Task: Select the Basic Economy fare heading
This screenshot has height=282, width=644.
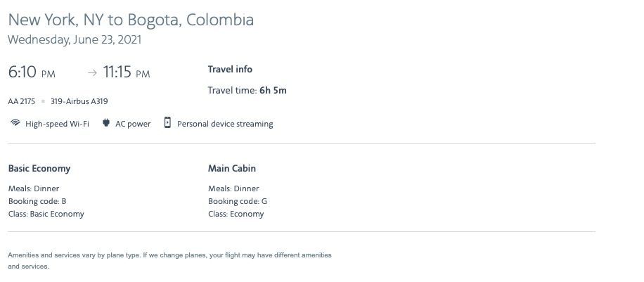Action: pyautogui.click(x=39, y=169)
